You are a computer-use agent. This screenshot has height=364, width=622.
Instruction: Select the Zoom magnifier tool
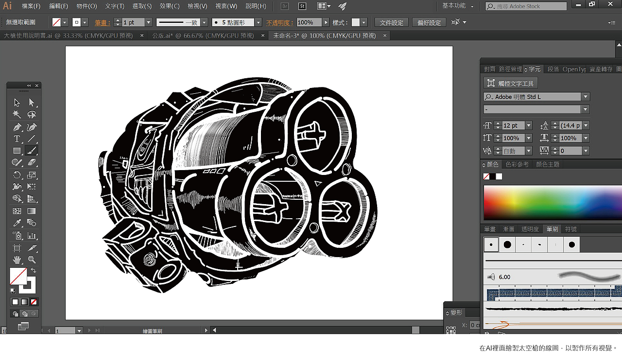pos(32,260)
